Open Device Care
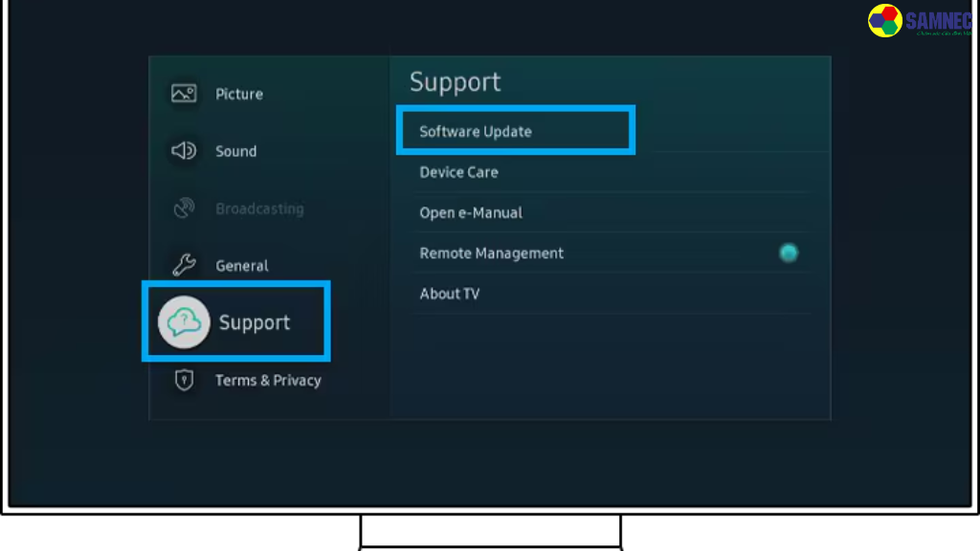The image size is (980, 551). tap(458, 172)
